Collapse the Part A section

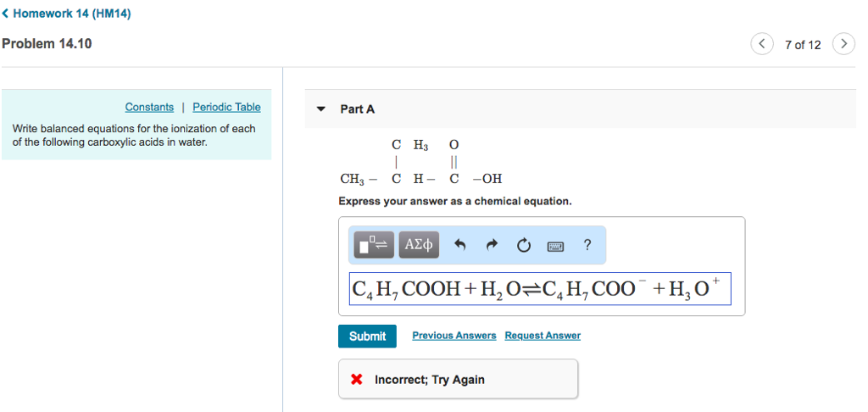pos(320,109)
